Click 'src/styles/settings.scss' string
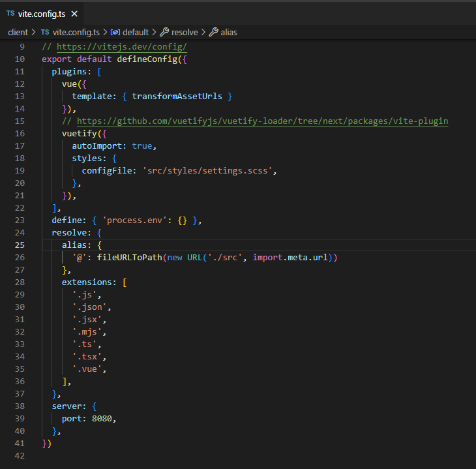 [207, 171]
